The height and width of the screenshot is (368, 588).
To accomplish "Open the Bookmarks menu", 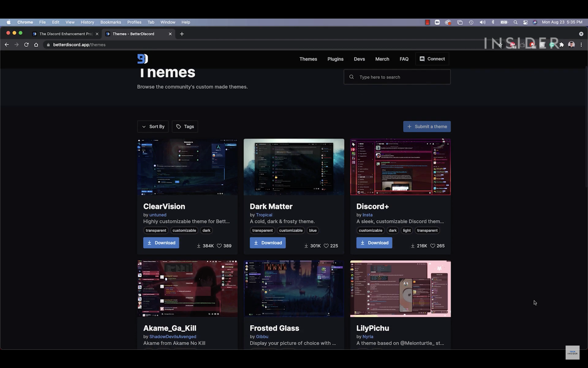I will point(111,22).
